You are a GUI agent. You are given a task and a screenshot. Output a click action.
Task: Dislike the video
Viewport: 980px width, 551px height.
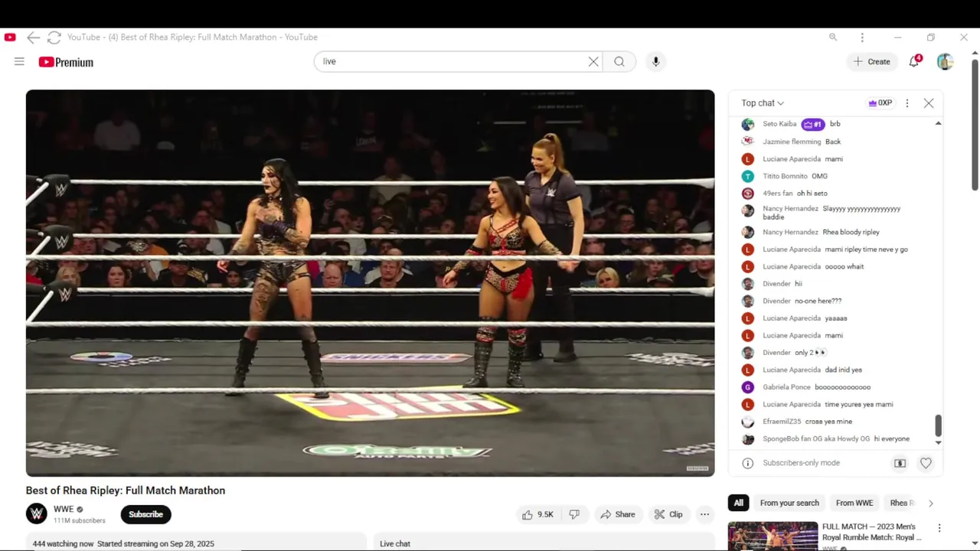point(574,514)
